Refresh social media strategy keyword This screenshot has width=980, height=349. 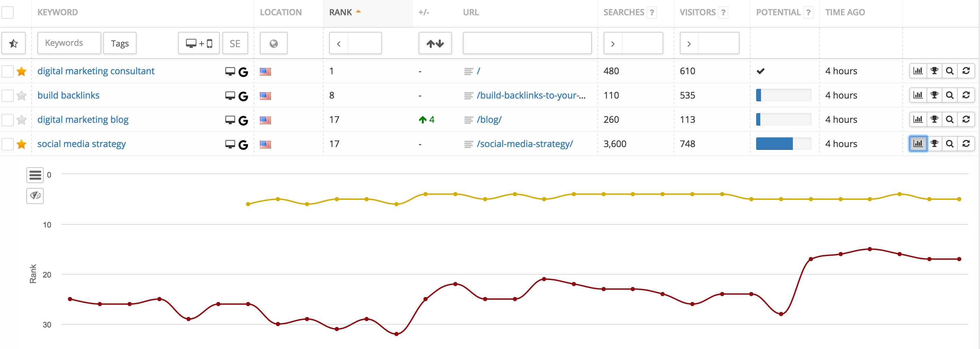966,144
